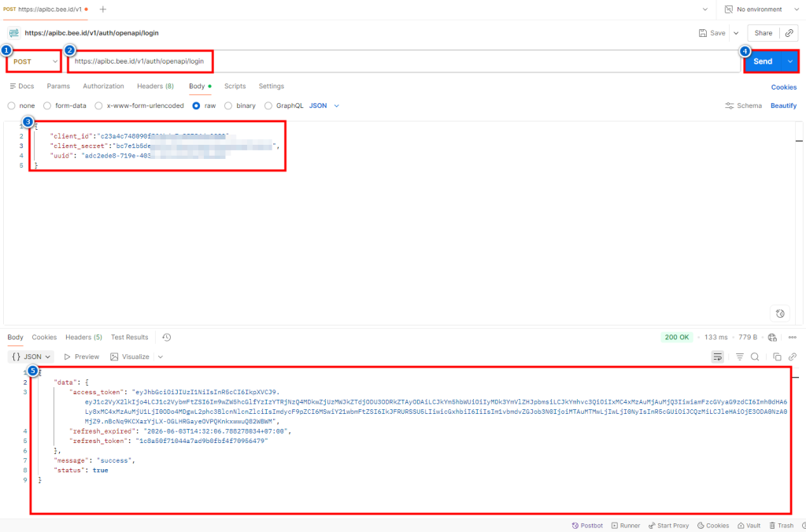
Task: Click the Send button
Action: (763, 61)
